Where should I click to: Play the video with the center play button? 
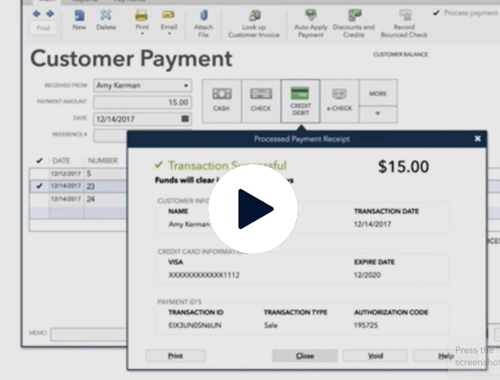point(253,209)
